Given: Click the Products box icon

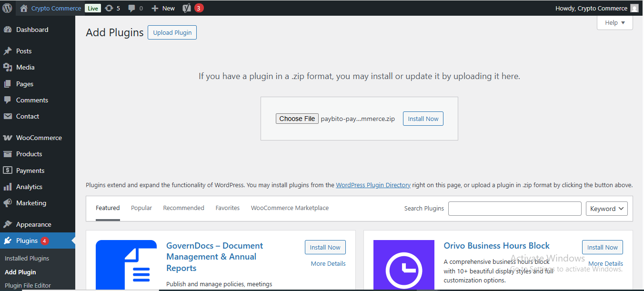Looking at the screenshot, I should click(8, 154).
